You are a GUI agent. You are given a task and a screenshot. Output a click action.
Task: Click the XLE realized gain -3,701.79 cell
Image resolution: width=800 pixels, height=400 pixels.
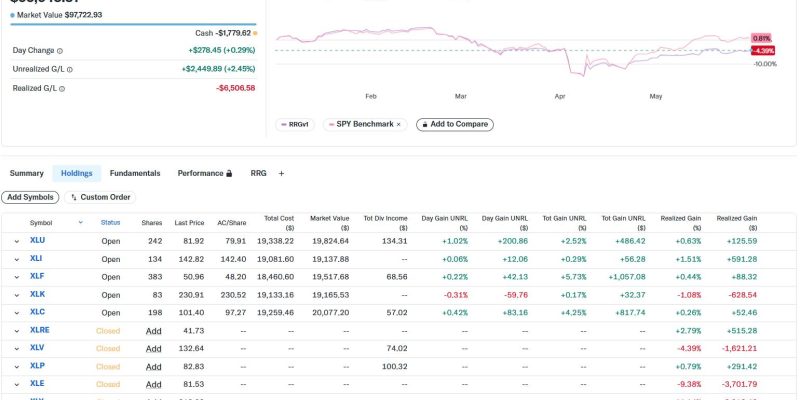tap(739, 384)
